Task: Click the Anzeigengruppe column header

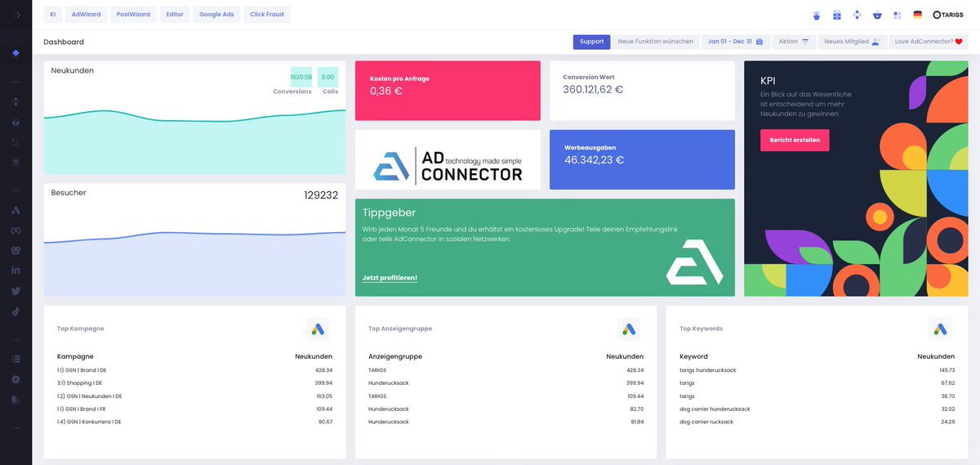Action: [x=395, y=356]
